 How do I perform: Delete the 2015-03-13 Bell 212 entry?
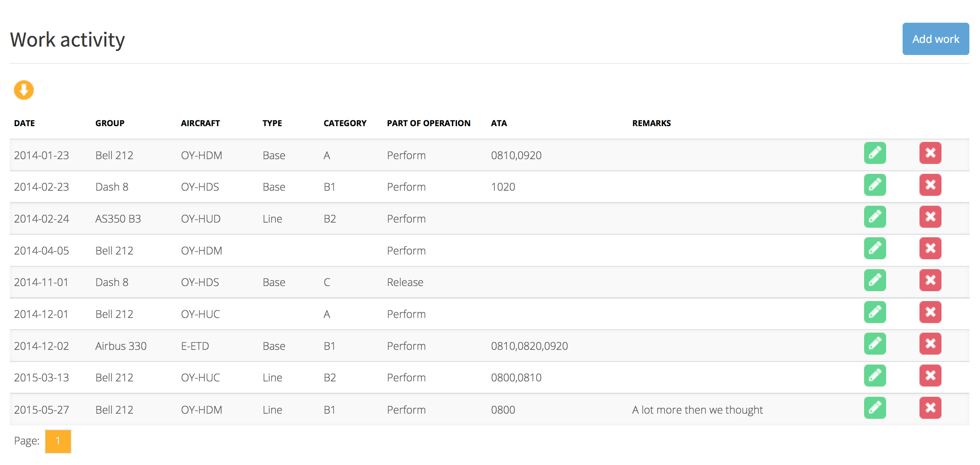pos(930,376)
